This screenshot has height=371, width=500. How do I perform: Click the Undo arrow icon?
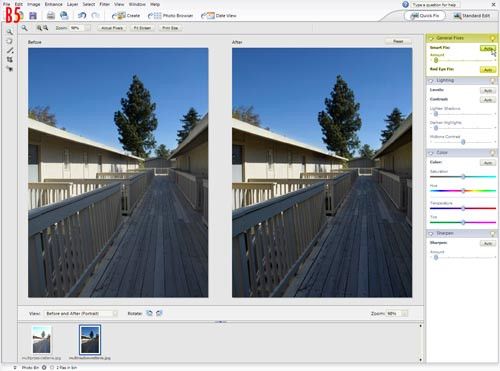tap(82, 15)
